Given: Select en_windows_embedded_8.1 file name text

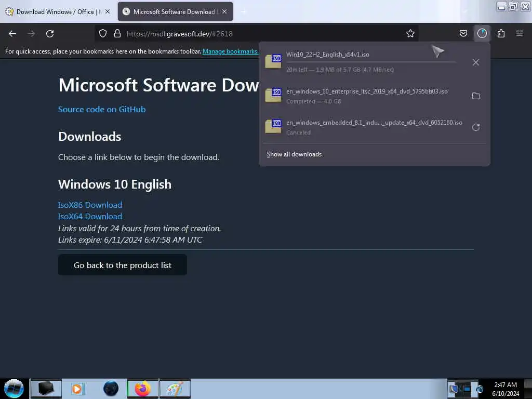Looking at the screenshot, I should click(374, 123).
